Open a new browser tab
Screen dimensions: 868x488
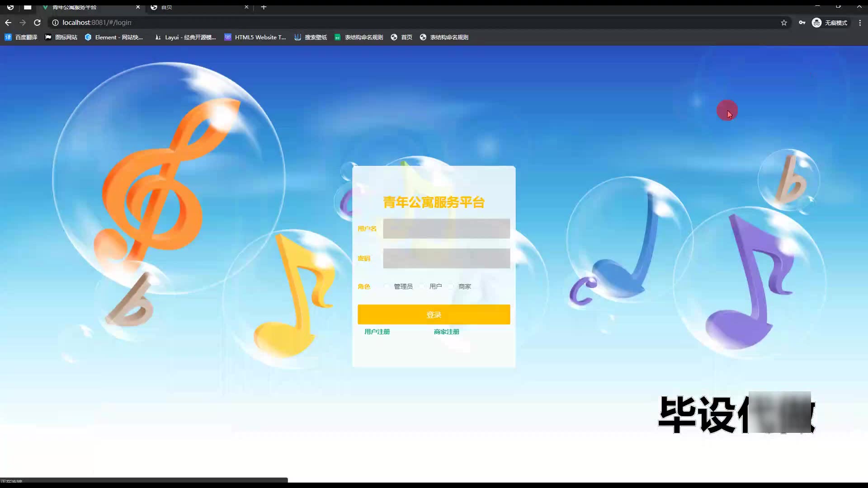264,7
